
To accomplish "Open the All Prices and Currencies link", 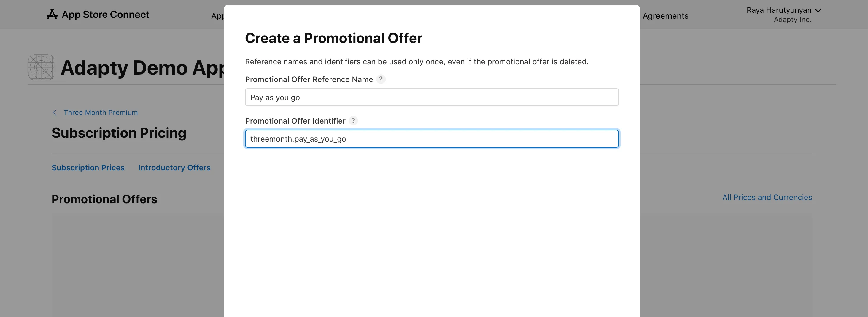I will pos(767,197).
